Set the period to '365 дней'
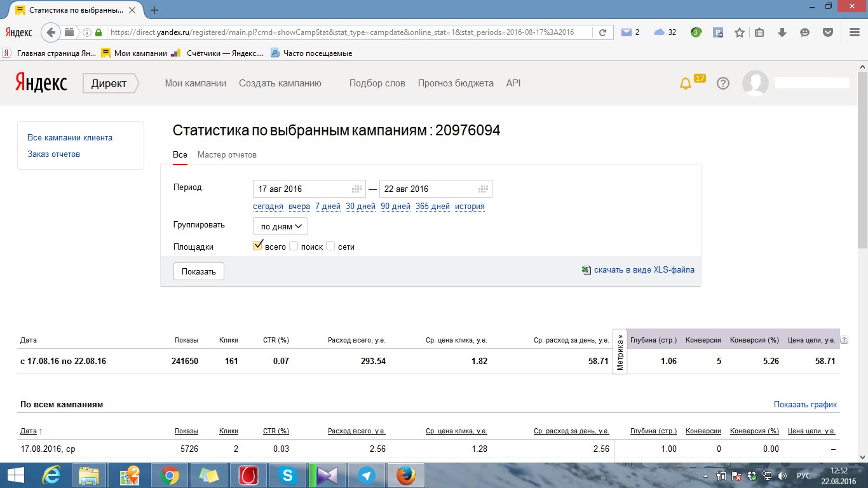Screen dimensions: 868x488 click(x=433, y=207)
